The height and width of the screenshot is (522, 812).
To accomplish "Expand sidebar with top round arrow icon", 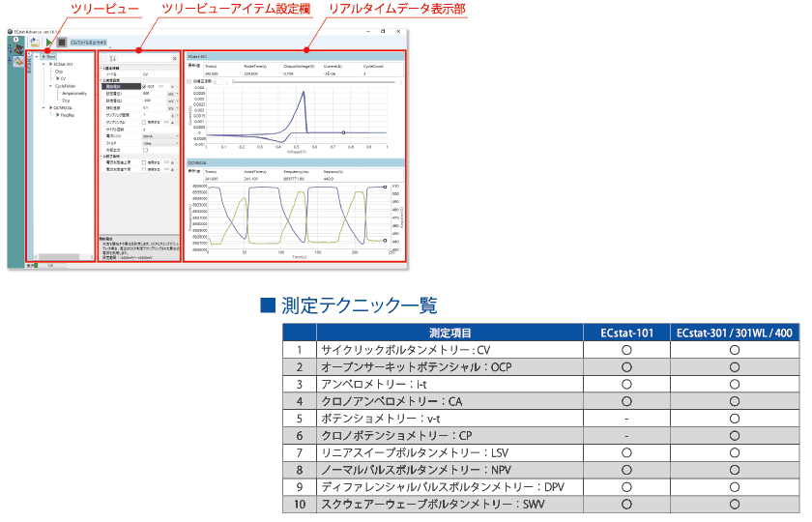I will click(16, 40).
